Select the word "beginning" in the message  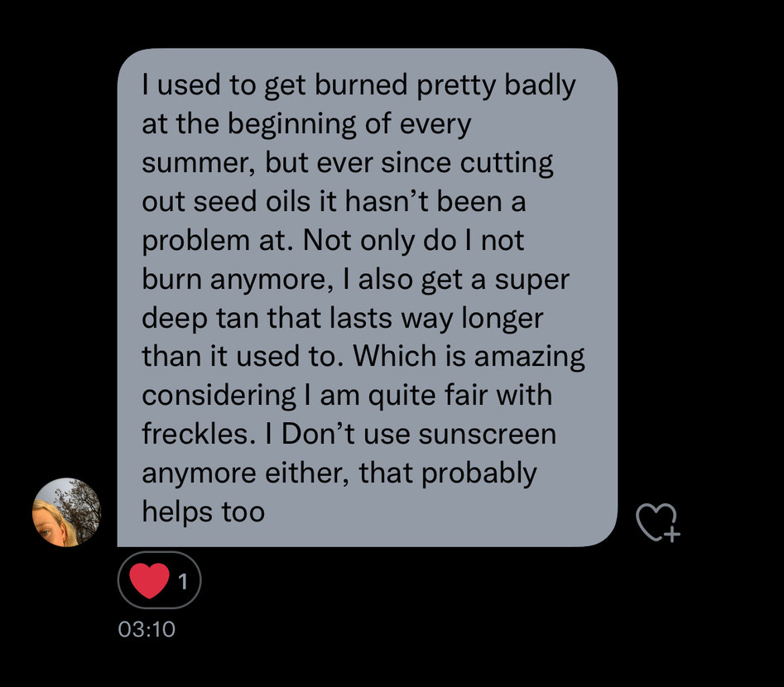[292, 124]
